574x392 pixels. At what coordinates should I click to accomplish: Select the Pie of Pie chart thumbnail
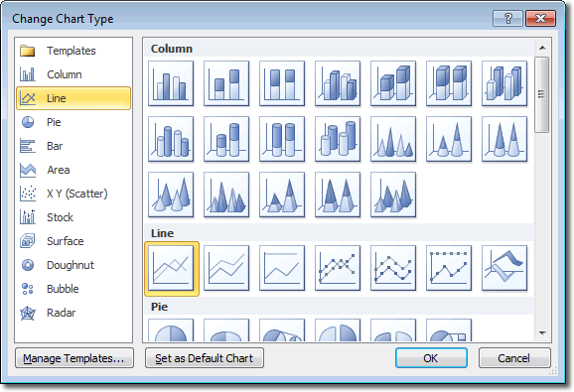pyautogui.click(x=282, y=330)
